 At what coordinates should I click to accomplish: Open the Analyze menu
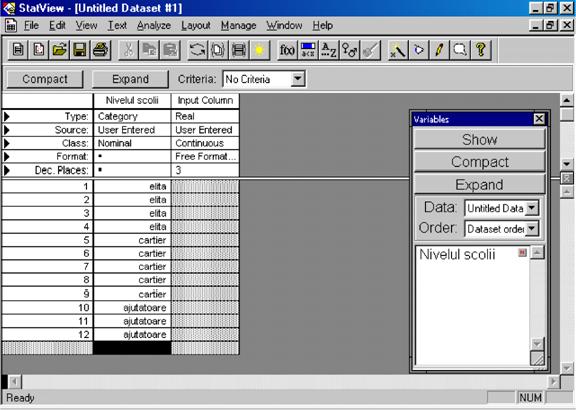point(154,25)
